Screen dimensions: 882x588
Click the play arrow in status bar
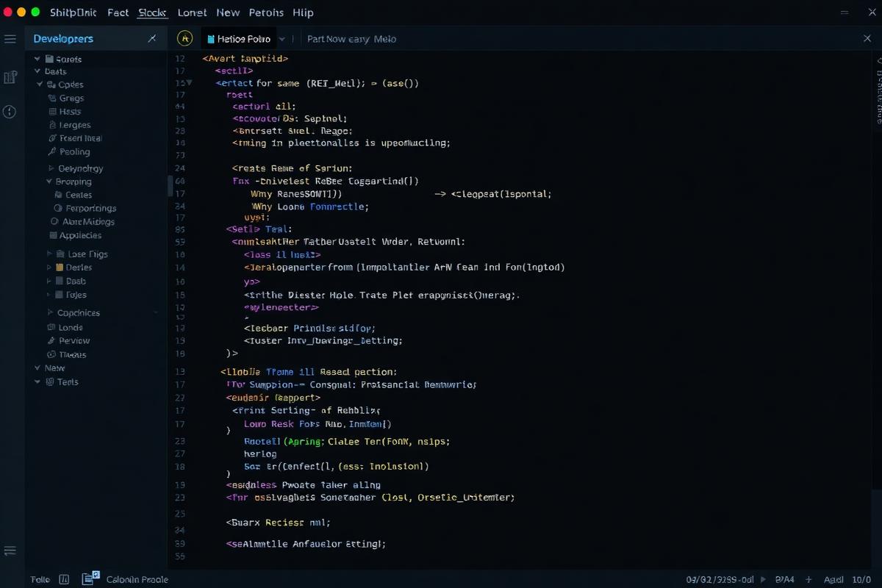[x=762, y=579]
